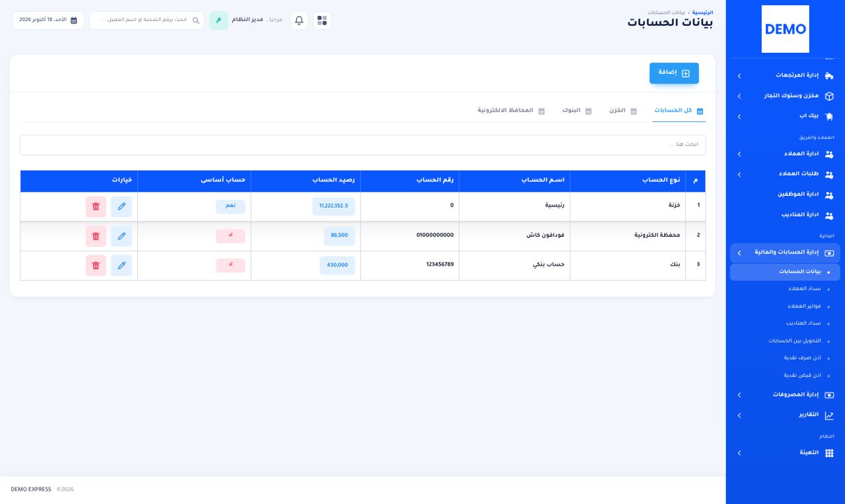
Task: Open ادارة الموظفين sidebar item
Action: point(785,195)
